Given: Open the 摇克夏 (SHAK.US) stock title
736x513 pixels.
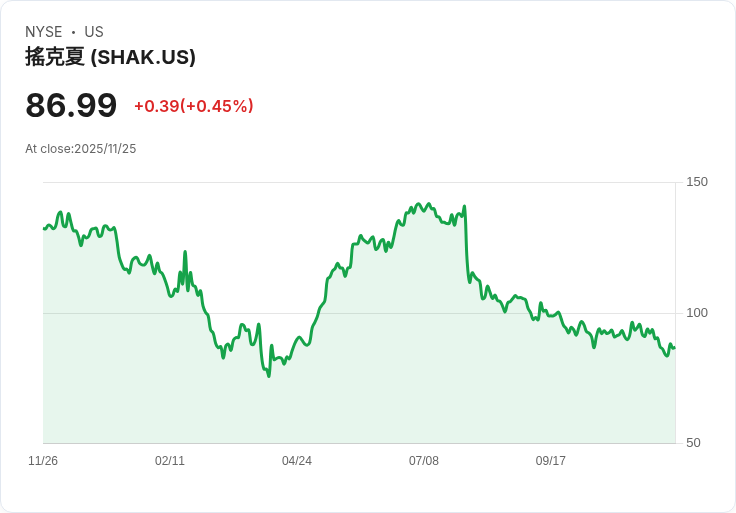Looking at the screenshot, I should point(110,57).
